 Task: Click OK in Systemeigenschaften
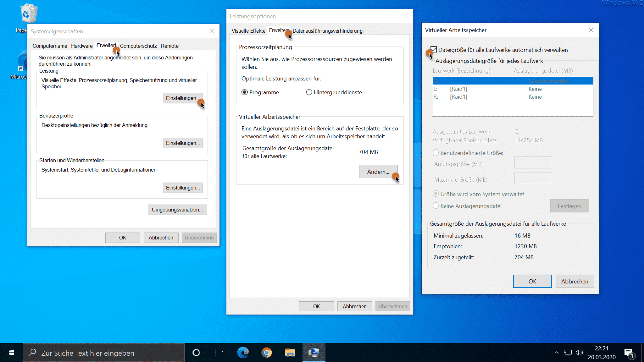(123, 238)
